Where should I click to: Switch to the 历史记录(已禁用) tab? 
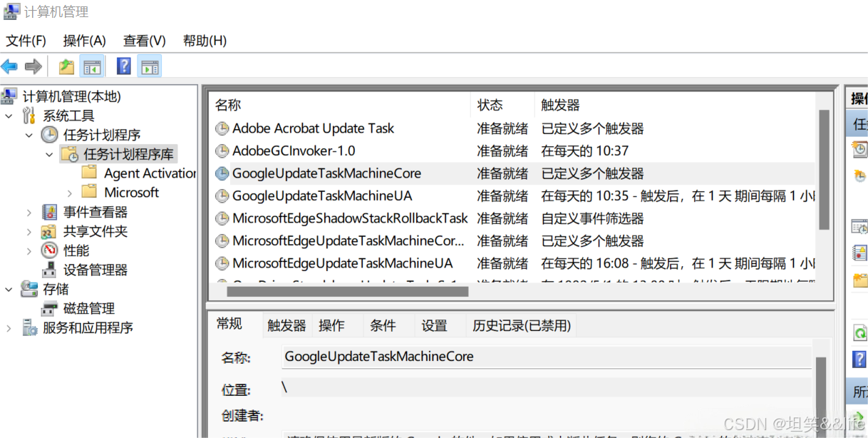522,326
